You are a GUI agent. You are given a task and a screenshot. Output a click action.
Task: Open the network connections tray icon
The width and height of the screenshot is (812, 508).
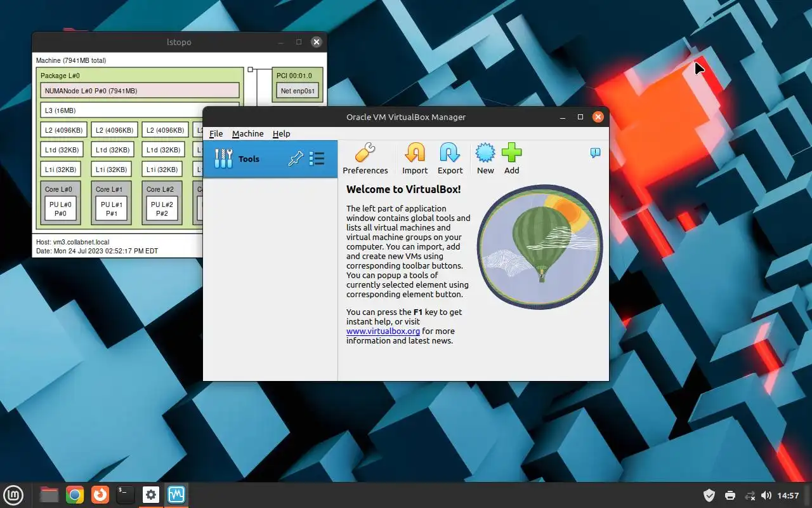tap(749, 495)
